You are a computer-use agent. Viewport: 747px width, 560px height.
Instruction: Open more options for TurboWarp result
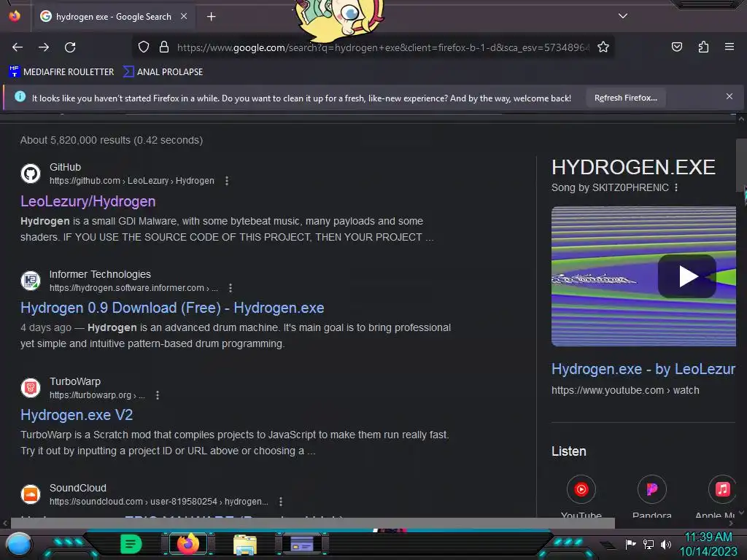(x=158, y=395)
